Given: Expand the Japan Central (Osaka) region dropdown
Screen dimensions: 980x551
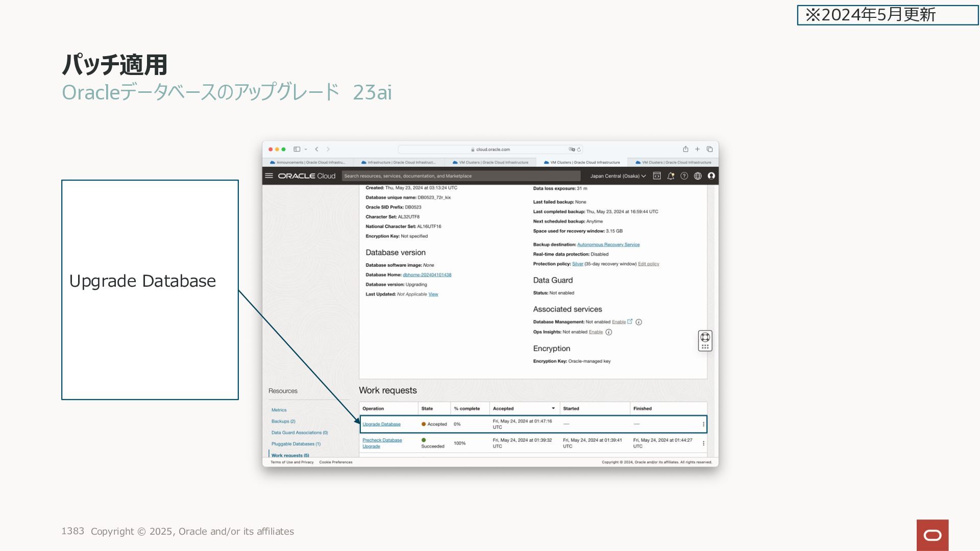Looking at the screenshot, I should 618,176.
